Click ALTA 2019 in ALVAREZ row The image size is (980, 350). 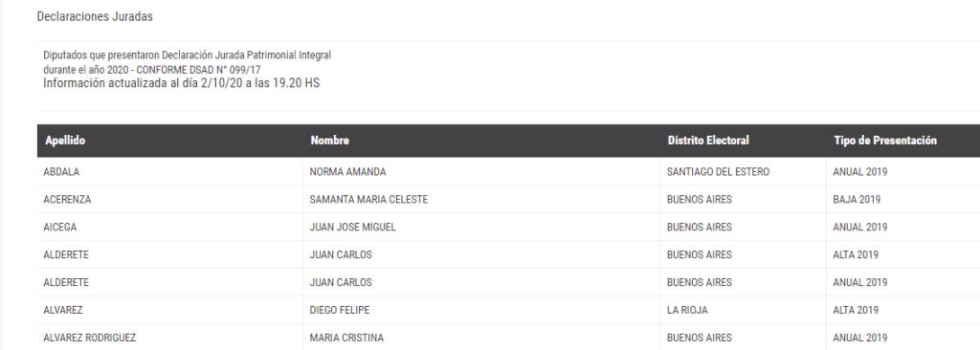tap(856, 310)
